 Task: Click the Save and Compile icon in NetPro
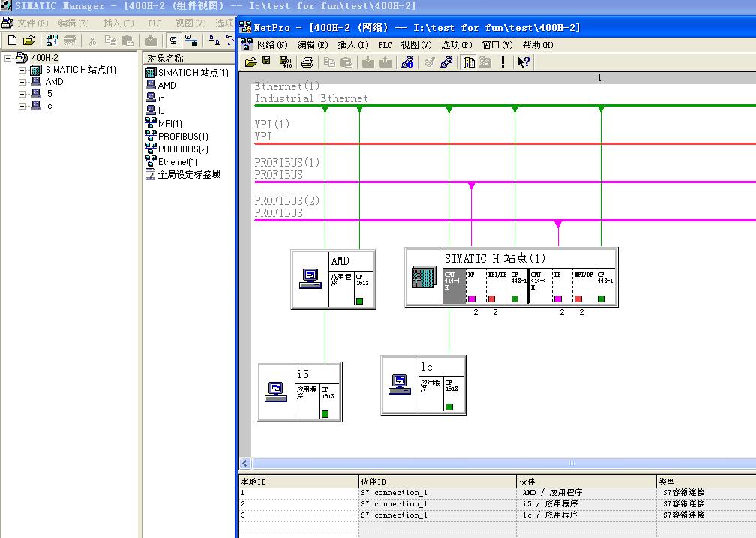[x=286, y=62]
